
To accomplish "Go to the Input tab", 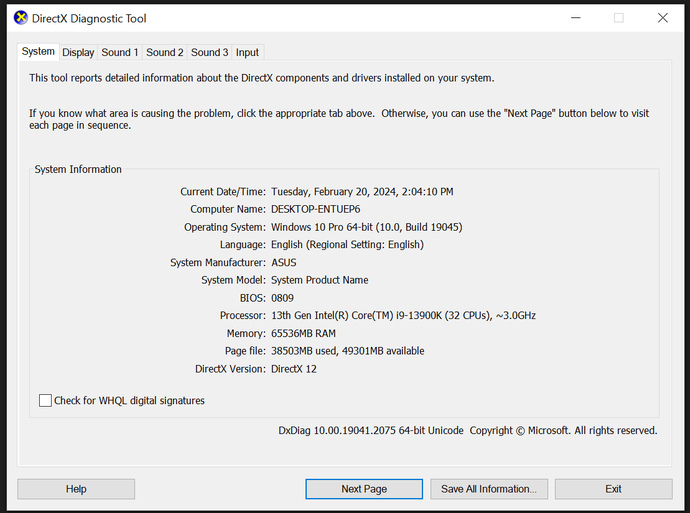I will [x=247, y=52].
